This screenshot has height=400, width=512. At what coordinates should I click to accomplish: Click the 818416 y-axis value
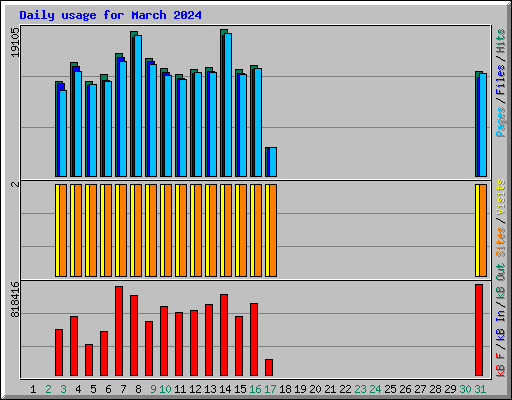[15, 299]
